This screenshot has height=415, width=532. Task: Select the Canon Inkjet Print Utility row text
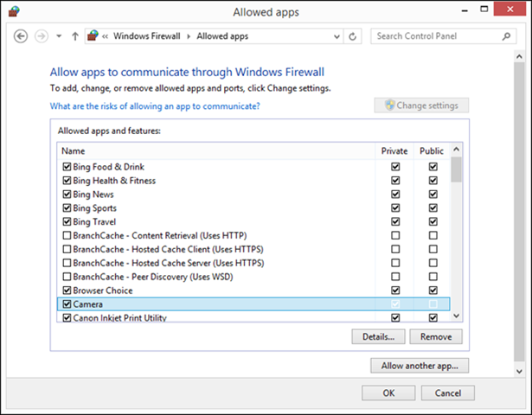119,318
